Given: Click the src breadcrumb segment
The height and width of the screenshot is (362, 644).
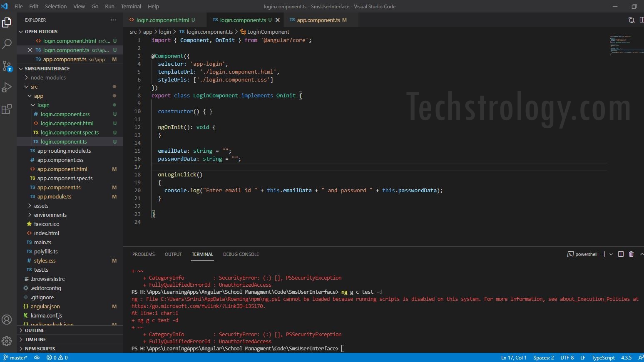Looking at the screenshot, I should tap(133, 32).
